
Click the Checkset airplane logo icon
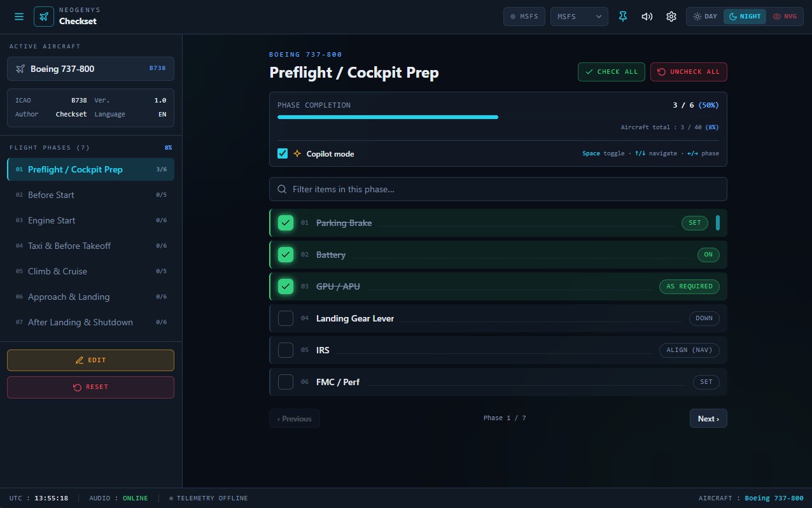(44, 17)
